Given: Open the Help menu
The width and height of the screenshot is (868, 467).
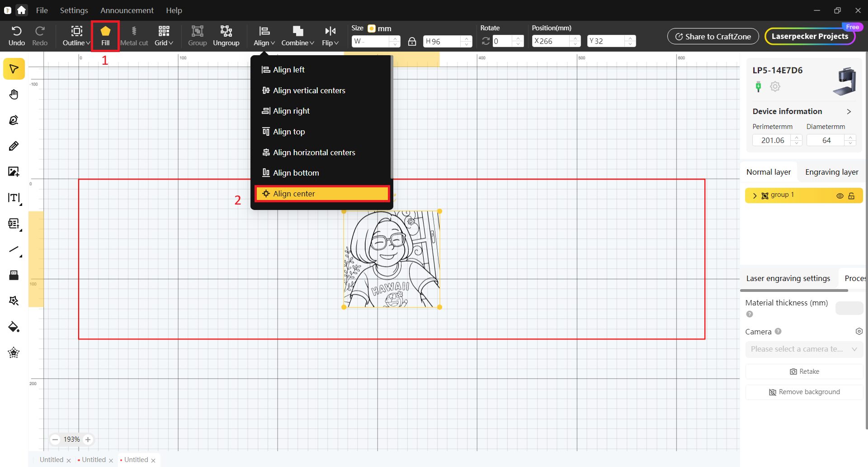Looking at the screenshot, I should [x=174, y=10].
